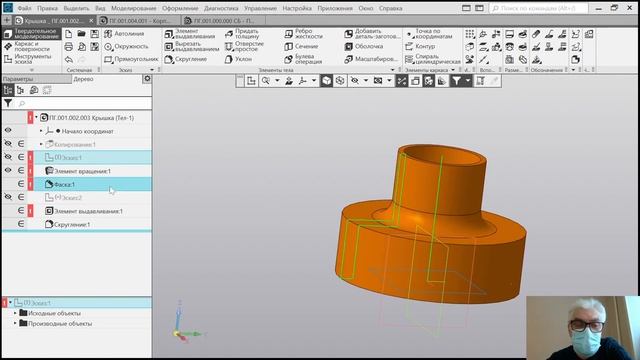Toggle include marker on Скругление:1 row
640x360 pixels.
pyautogui.click(x=20, y=224)
